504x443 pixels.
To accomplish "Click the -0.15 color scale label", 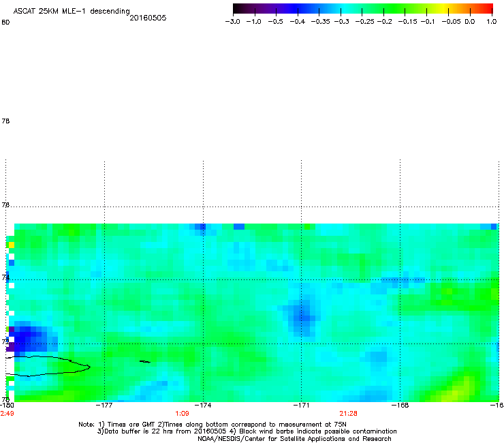I will coord(407,22).
